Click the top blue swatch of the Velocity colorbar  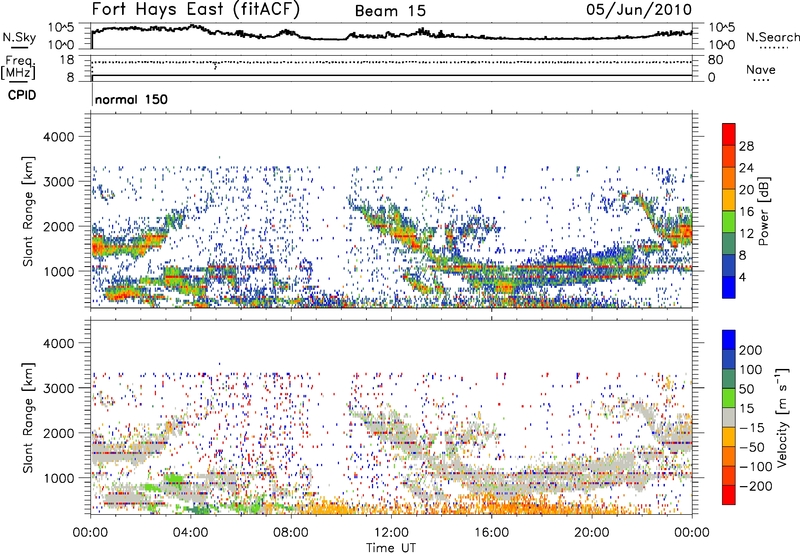[x=729, y=340]
